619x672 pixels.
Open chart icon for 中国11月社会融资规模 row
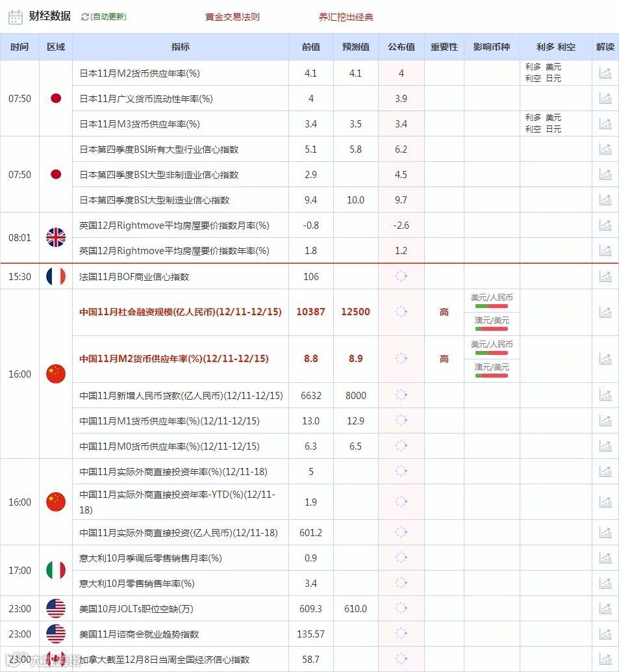tap(605, 312)
